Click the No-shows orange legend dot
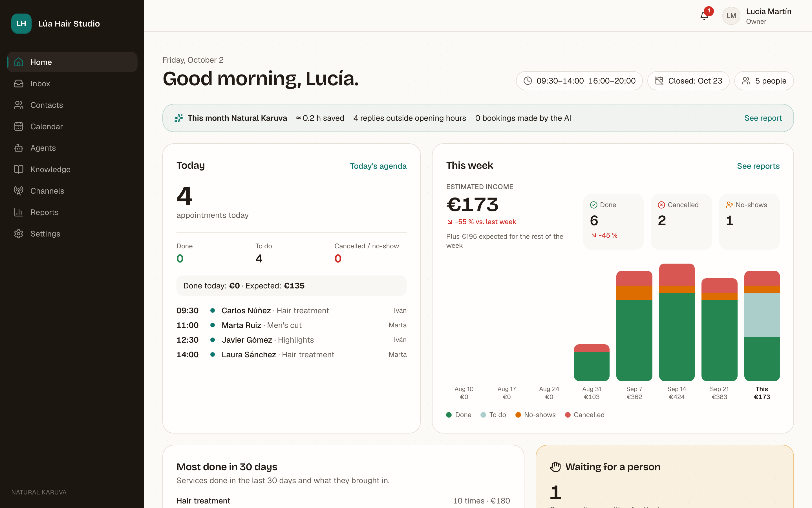 point(518,415)
